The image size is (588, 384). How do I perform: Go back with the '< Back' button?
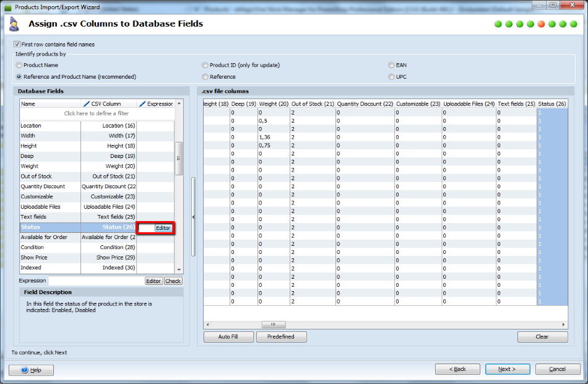pyautogui.click(x=457, y=369)
